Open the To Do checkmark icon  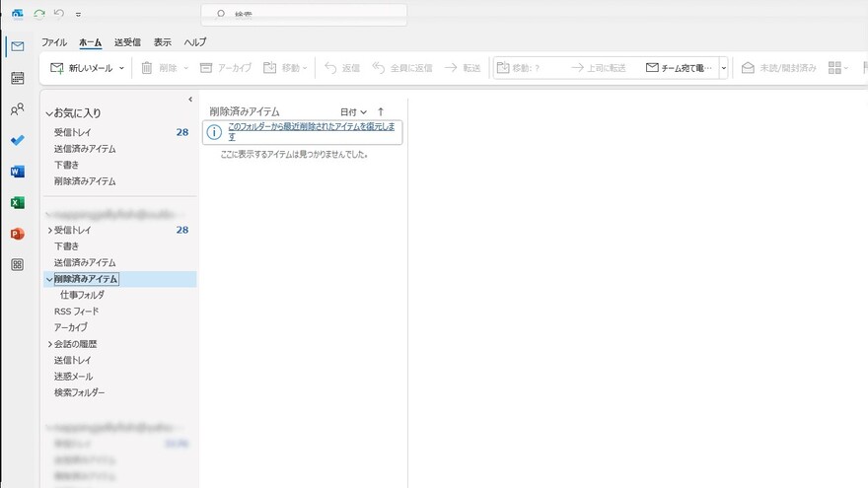click(17, 140)
